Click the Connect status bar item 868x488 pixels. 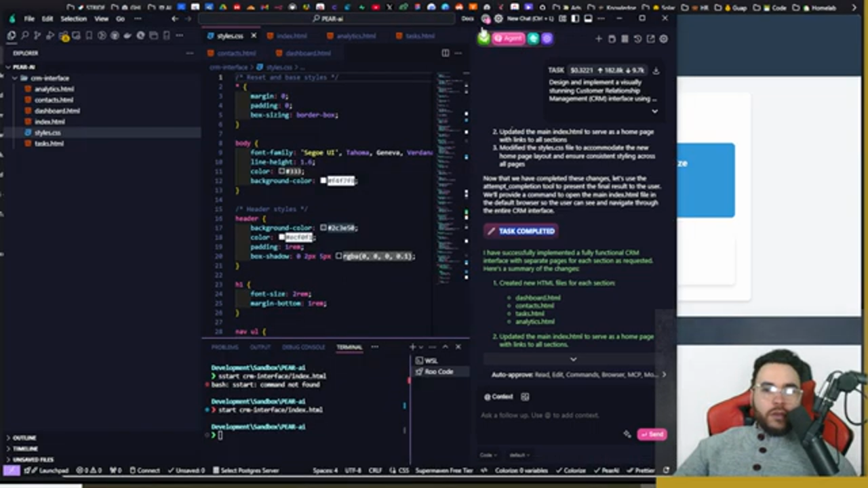(145, 470)
